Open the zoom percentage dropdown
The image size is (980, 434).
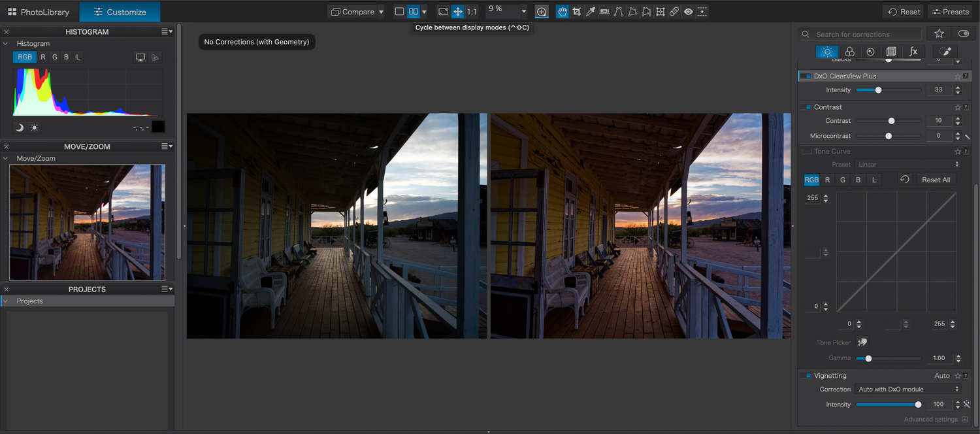(x=523, y=12)
